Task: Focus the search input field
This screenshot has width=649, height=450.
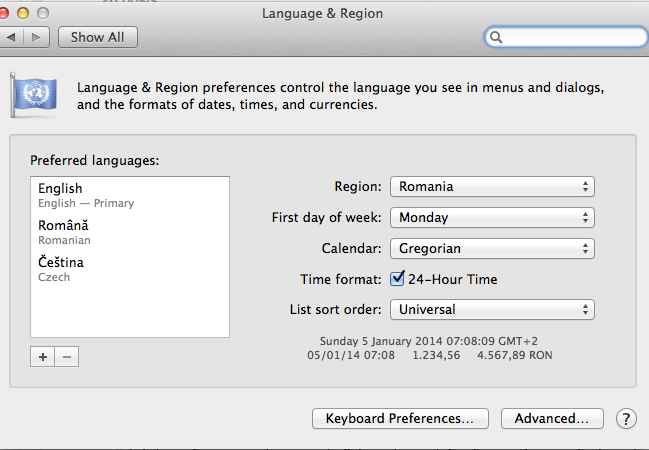Action: (566, 37)
